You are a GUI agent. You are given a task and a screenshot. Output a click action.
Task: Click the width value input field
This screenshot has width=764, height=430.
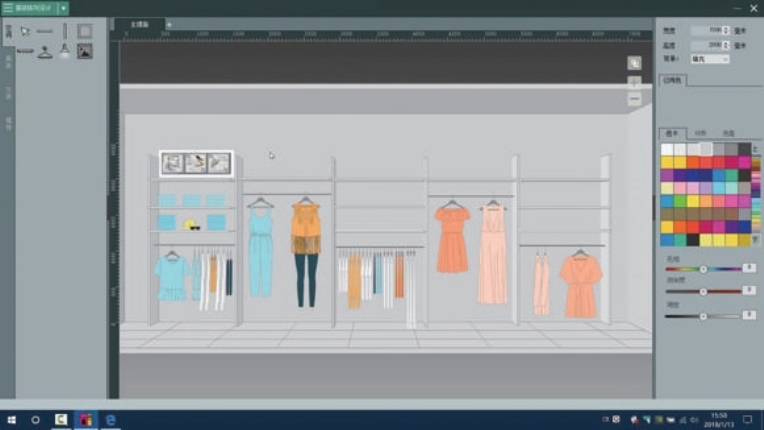pyautogui.click(x=708, y=31)
